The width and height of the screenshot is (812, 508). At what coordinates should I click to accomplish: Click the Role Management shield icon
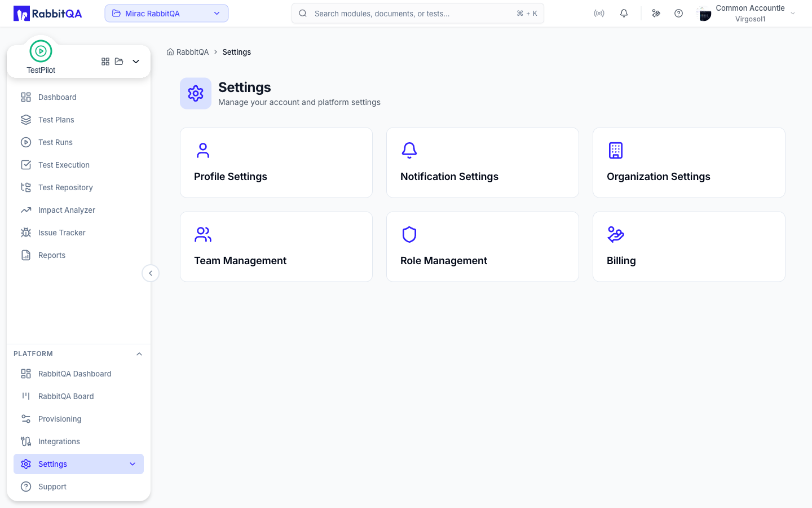pos(409,234)
